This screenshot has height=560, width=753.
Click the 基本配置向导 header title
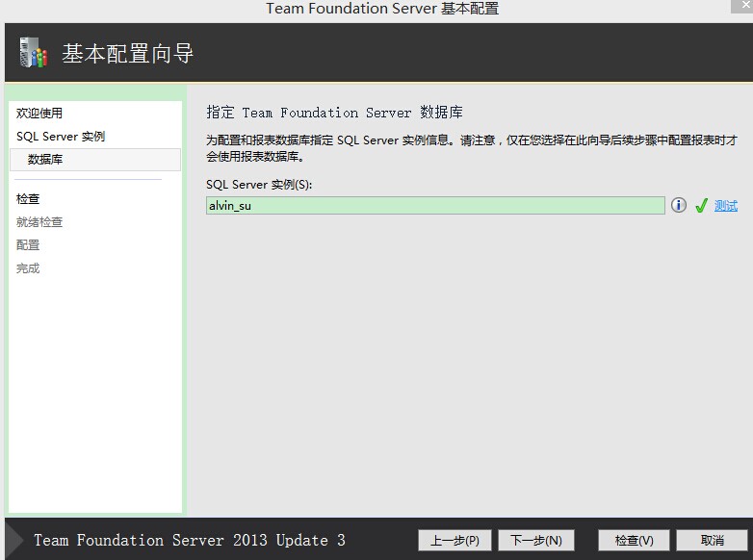(x=128, y=53)
